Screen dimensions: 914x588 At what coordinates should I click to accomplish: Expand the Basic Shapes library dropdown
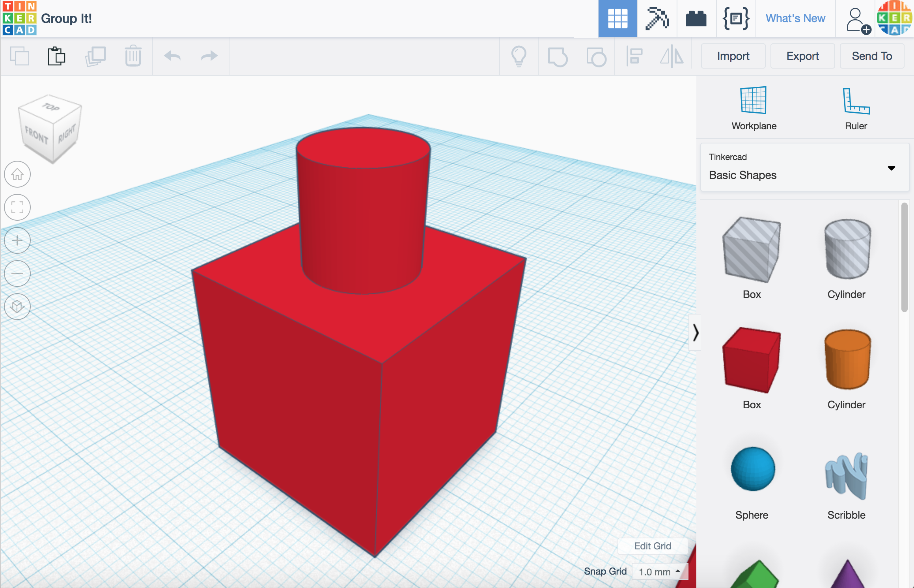tap(804, 167)
